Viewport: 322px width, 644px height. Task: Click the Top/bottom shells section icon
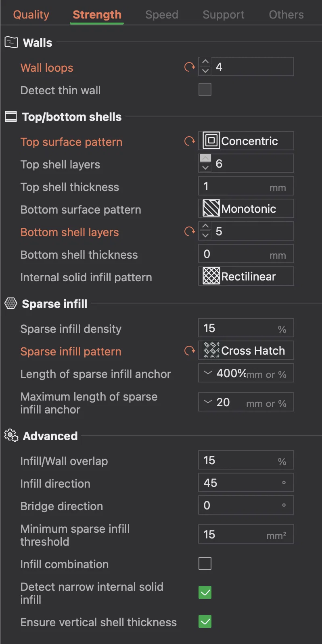pos(11,117)
